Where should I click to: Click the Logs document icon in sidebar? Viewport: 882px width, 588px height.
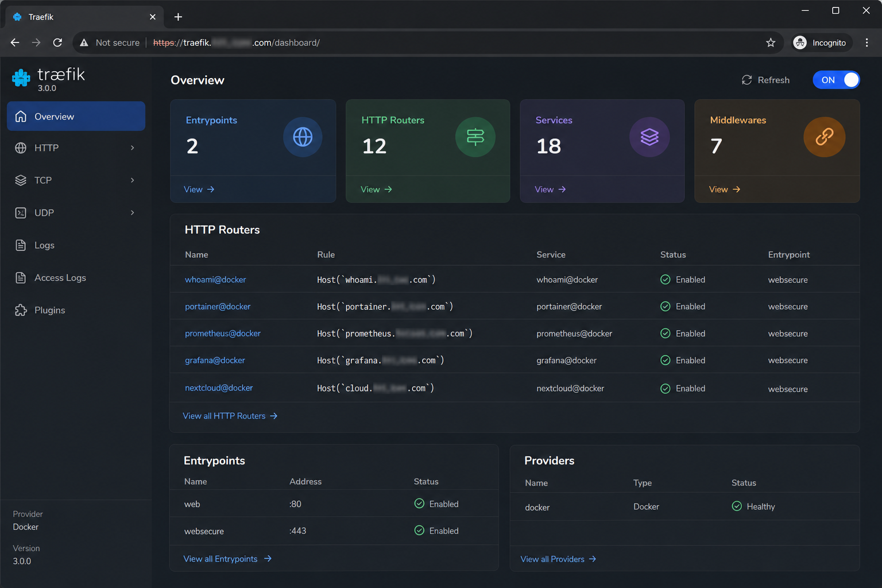(x=21, y=245)
